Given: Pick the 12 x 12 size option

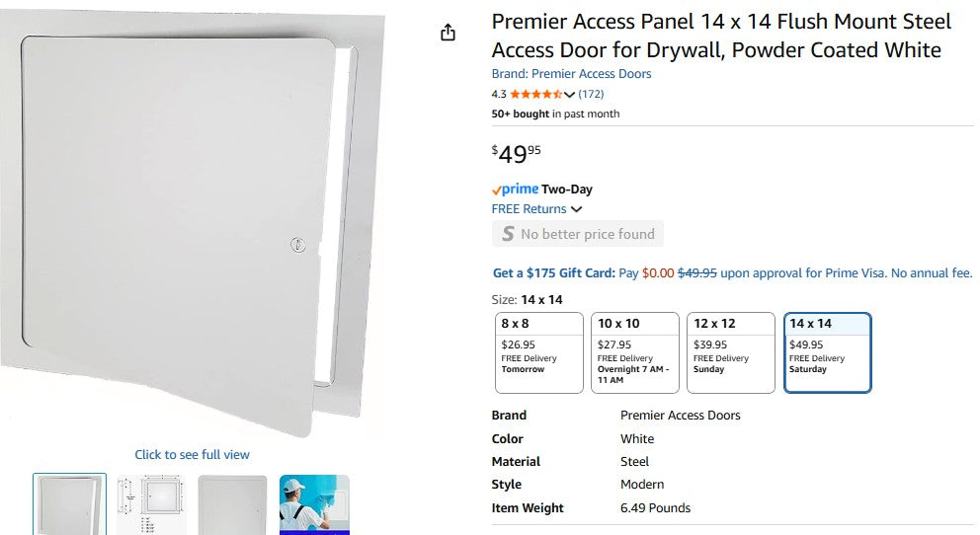Looking at the screenshot, I should point(730,352).
